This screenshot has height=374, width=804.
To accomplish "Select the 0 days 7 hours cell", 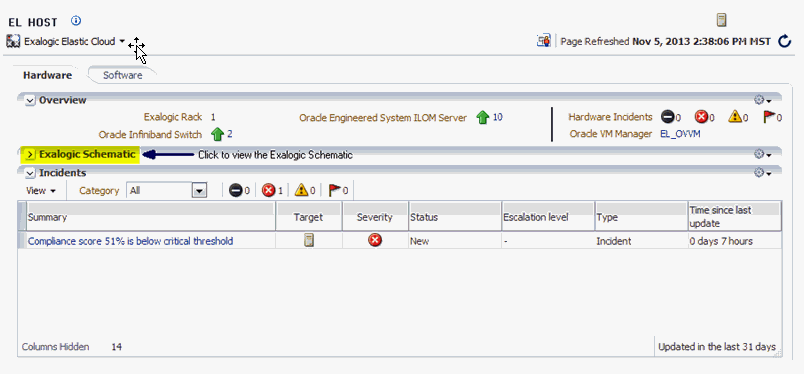I will [735, 241].
